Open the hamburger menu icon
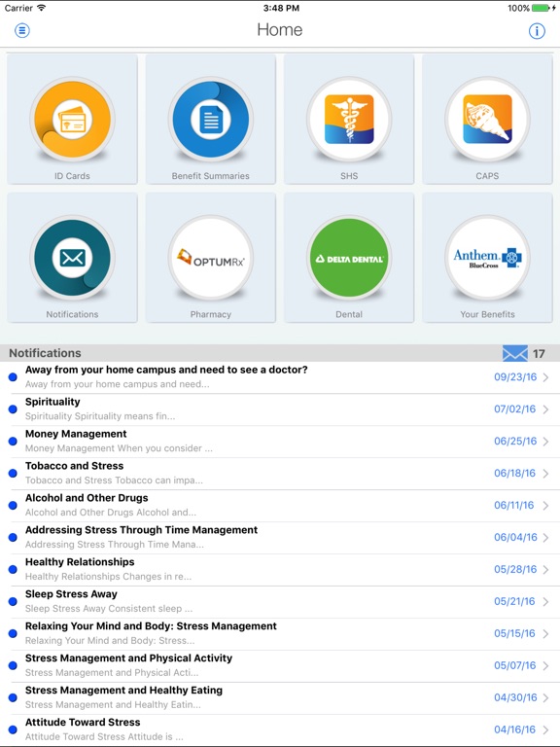The image size is (560, 747). coord(22,30)
